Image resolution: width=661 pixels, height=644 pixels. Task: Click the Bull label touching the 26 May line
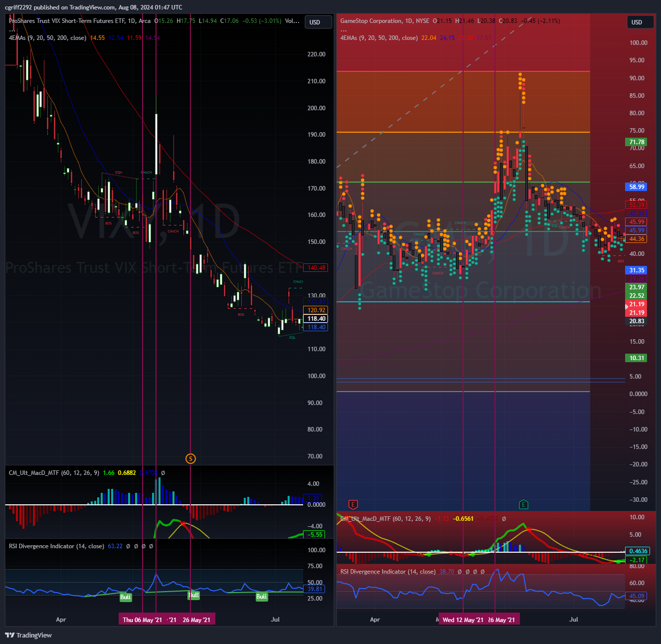click(x=193, y=595)
